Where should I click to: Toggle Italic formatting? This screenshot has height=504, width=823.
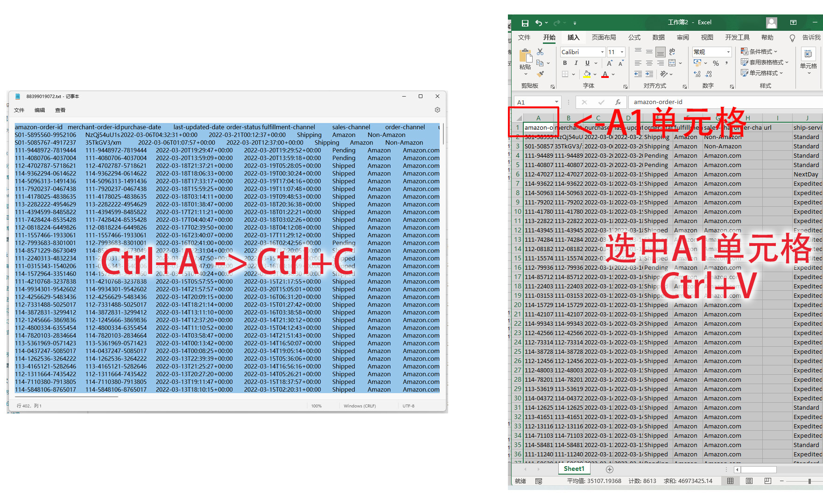576,63
